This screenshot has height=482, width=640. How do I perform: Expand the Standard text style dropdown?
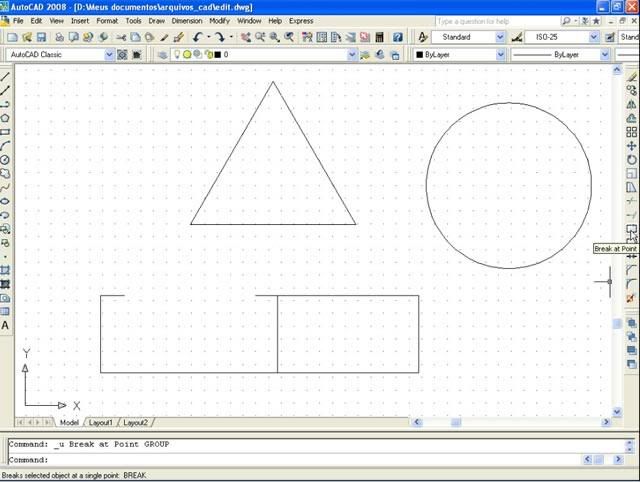(x=499, y=37)
